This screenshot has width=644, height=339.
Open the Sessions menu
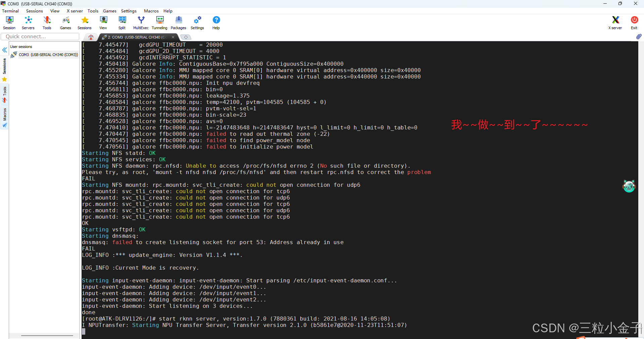(x=35, y=11)
